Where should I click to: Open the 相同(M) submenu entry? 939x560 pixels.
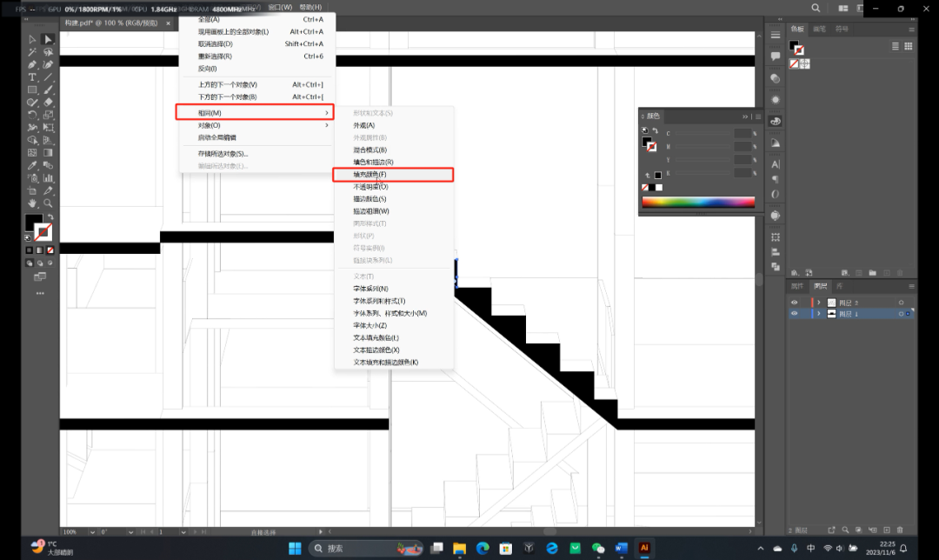tap(255, 112)
